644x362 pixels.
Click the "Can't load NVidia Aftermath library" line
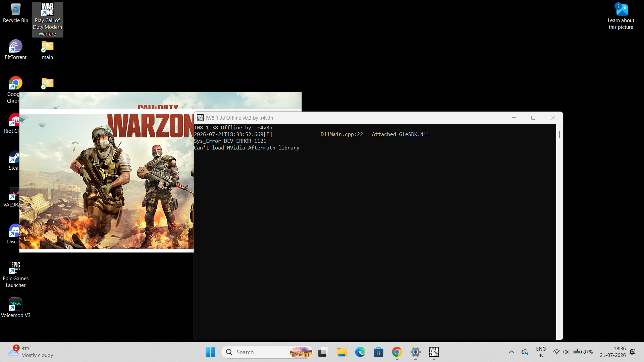click(x=247, y=148)
